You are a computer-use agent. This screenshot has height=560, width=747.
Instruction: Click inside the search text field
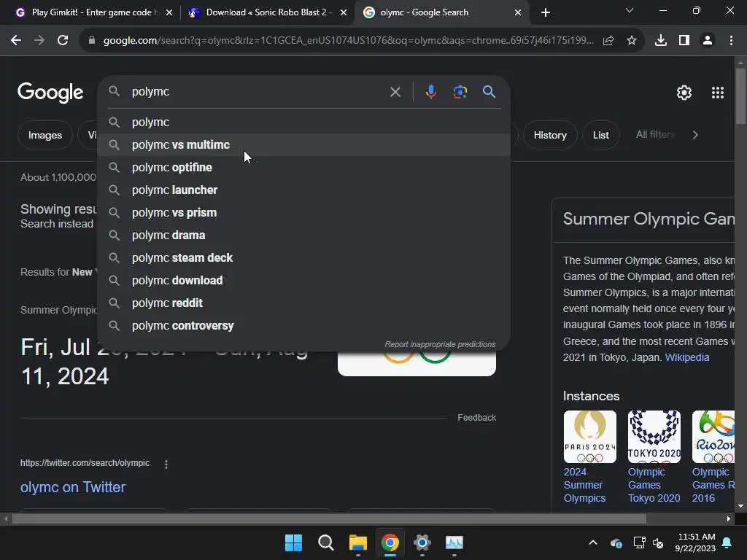click(258, 92)
